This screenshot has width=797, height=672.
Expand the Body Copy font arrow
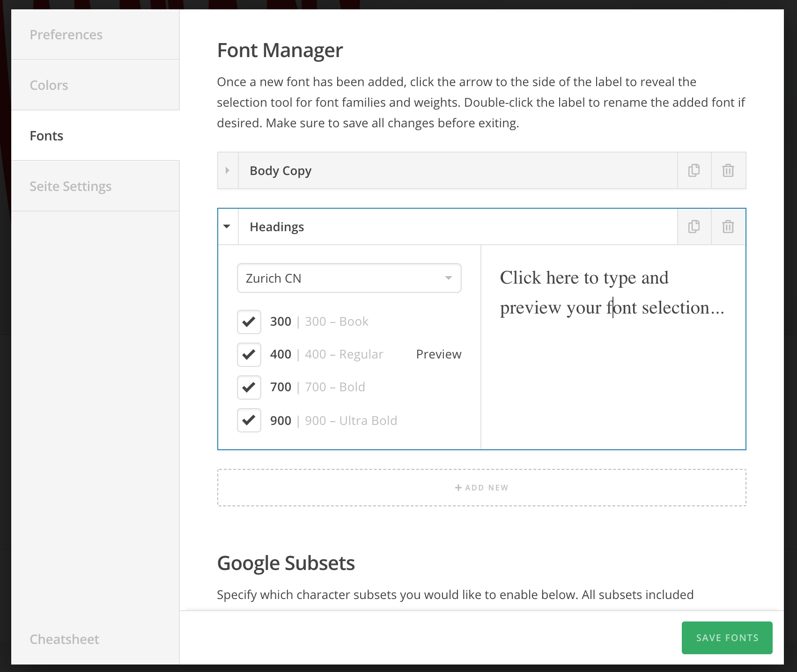click(x=228, y=170)
